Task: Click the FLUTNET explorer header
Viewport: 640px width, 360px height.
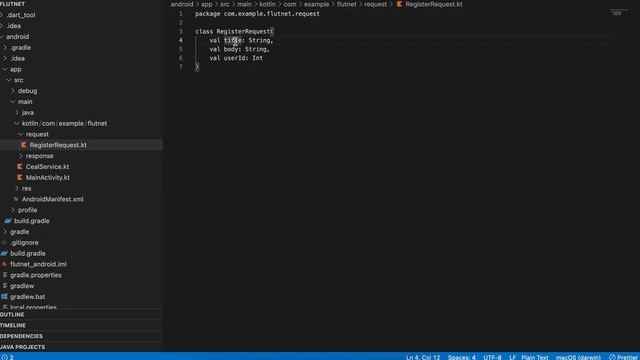Action: [x=13, y=4]
